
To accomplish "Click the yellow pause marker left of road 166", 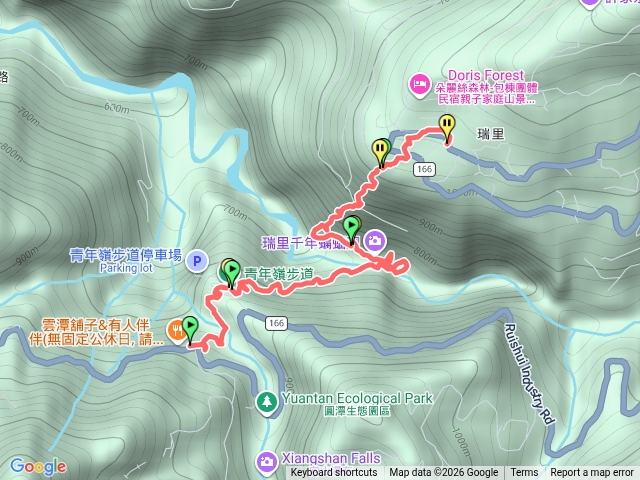I will [380, 153].
